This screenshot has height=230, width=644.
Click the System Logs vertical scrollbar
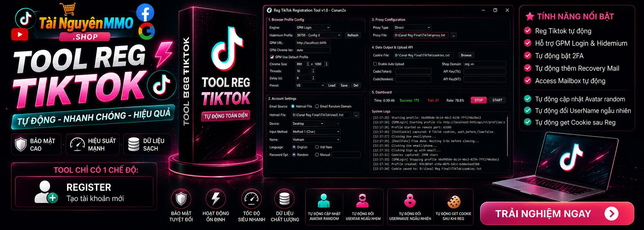click(508, 136)
